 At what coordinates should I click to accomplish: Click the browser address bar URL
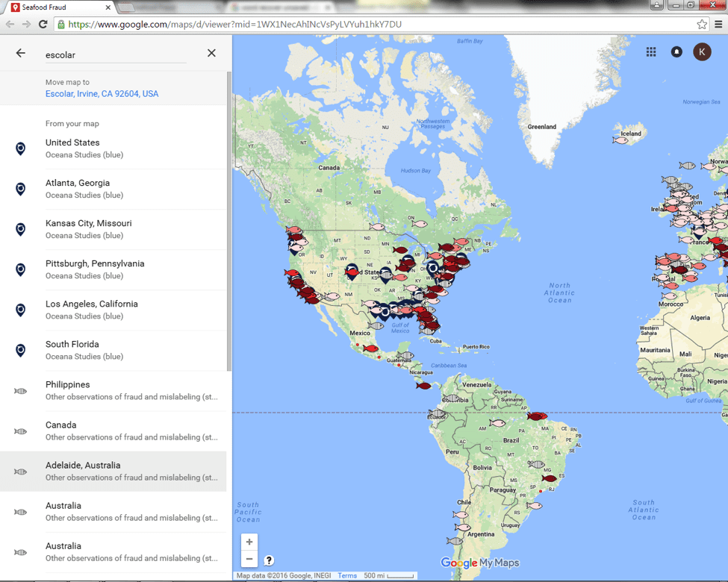coord(235,24)
